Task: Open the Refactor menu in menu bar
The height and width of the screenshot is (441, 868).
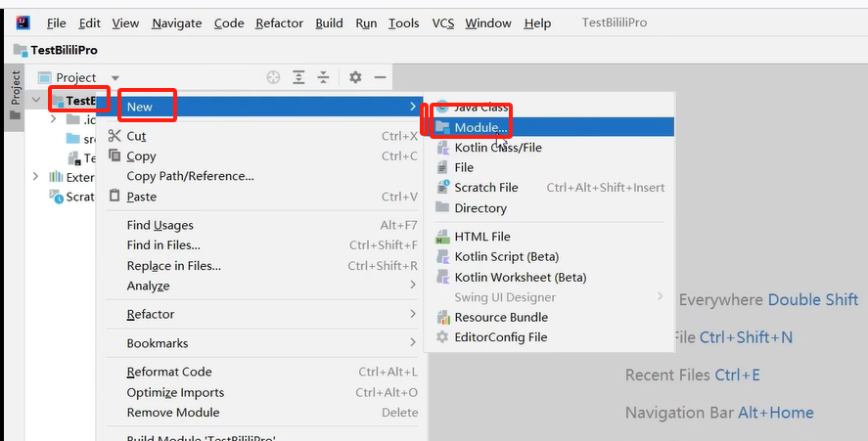Action: [280, 23]
